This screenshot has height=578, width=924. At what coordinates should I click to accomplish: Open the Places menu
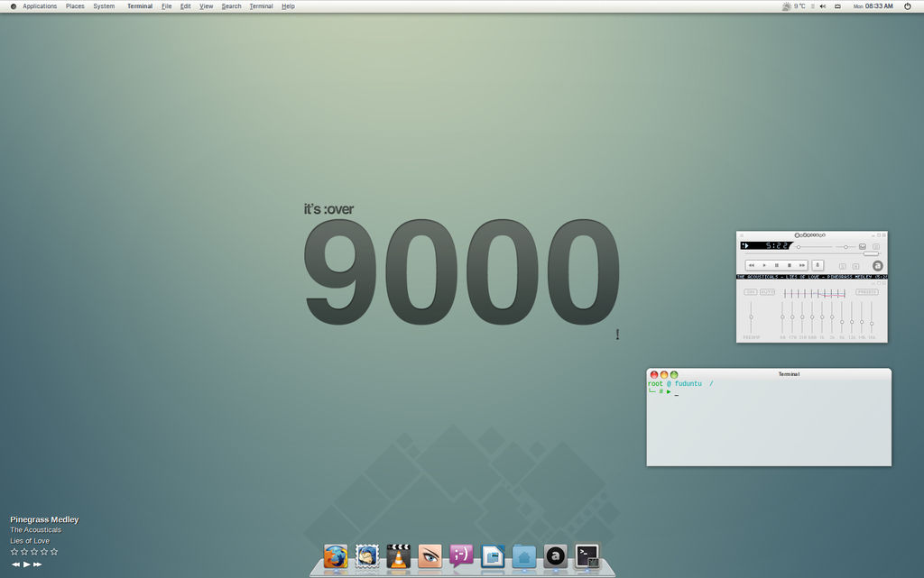click(x=75, y=6)
